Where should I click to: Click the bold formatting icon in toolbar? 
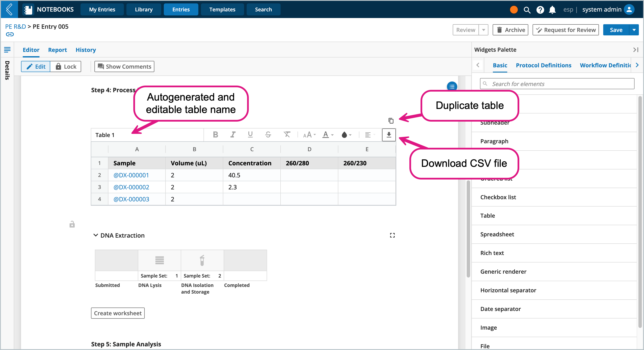(x=215, y=135)
